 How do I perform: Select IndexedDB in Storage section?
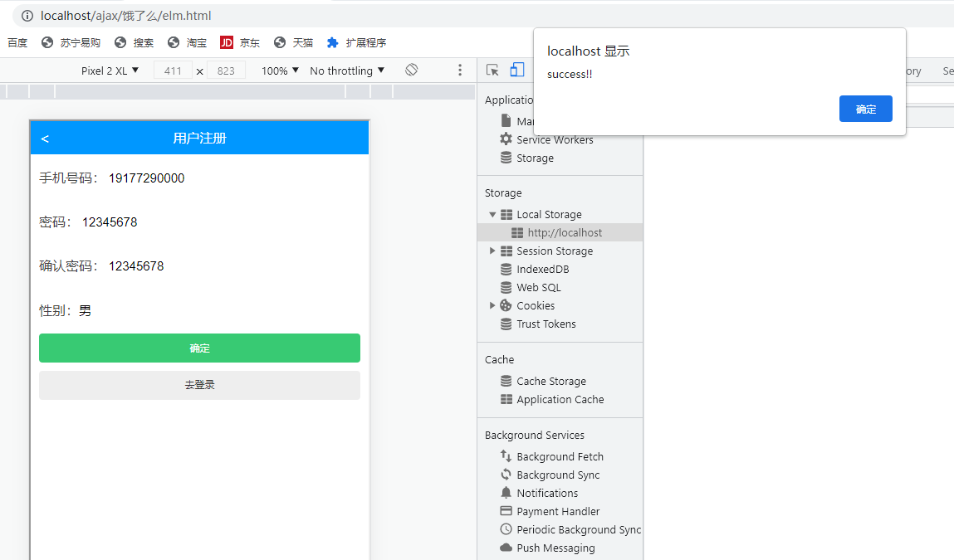click(543, 270)
